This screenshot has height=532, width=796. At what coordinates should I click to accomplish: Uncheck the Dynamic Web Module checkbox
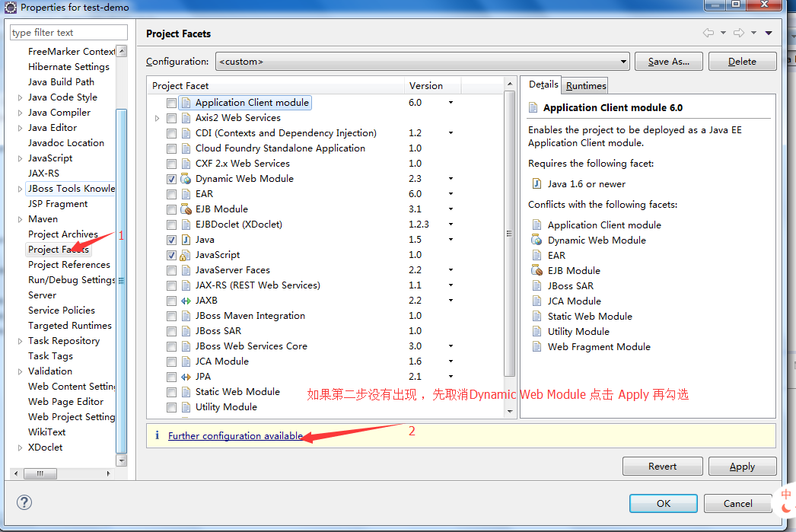pyautogui.click(x=172, y=179)
